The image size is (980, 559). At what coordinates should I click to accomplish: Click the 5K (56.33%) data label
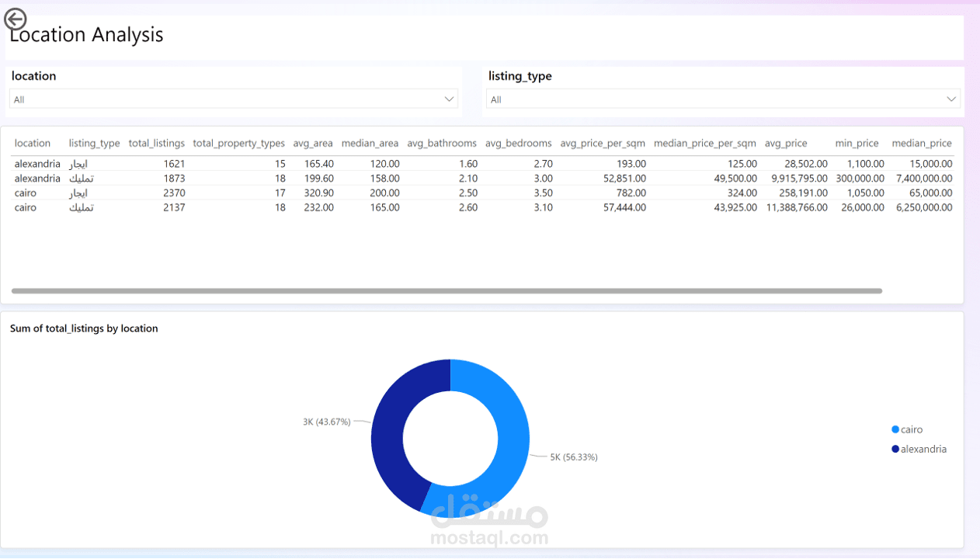point(574,457)
